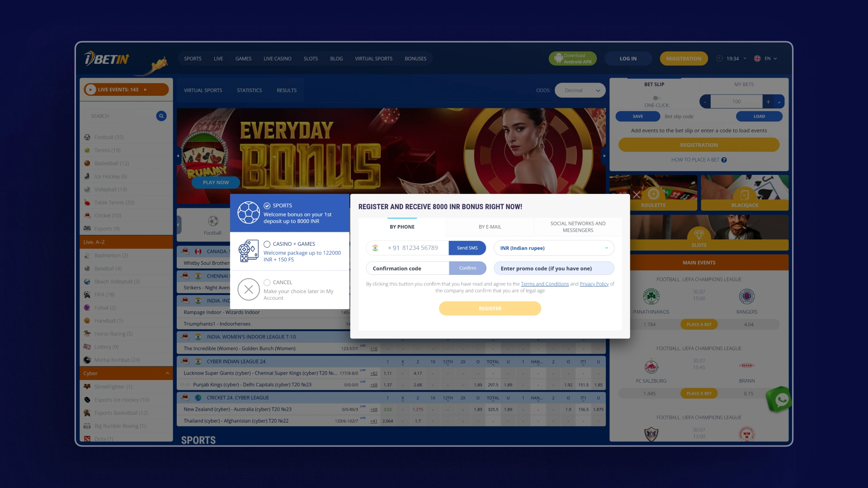The image size is (868, 488).
Task: Click the Tennis ball icon in sidebar
Action: point(87,150)
